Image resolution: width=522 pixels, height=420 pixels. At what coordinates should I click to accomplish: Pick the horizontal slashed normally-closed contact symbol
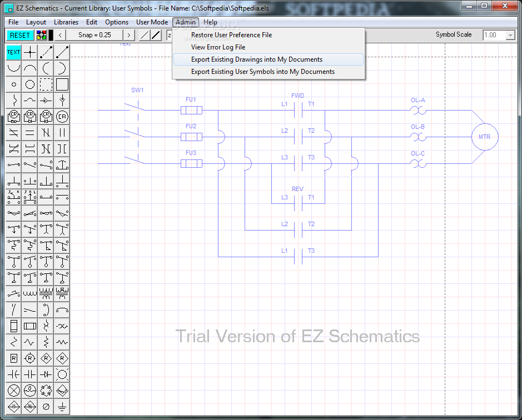coord(14,133)
